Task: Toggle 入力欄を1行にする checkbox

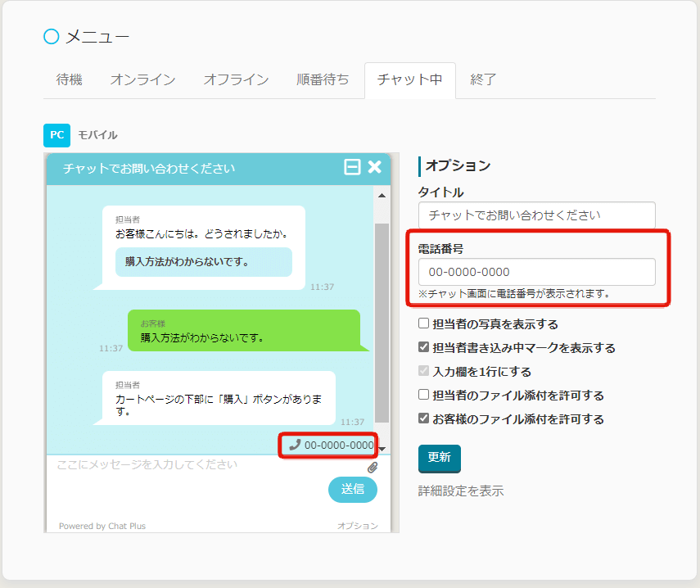Action: pos(423,370)
